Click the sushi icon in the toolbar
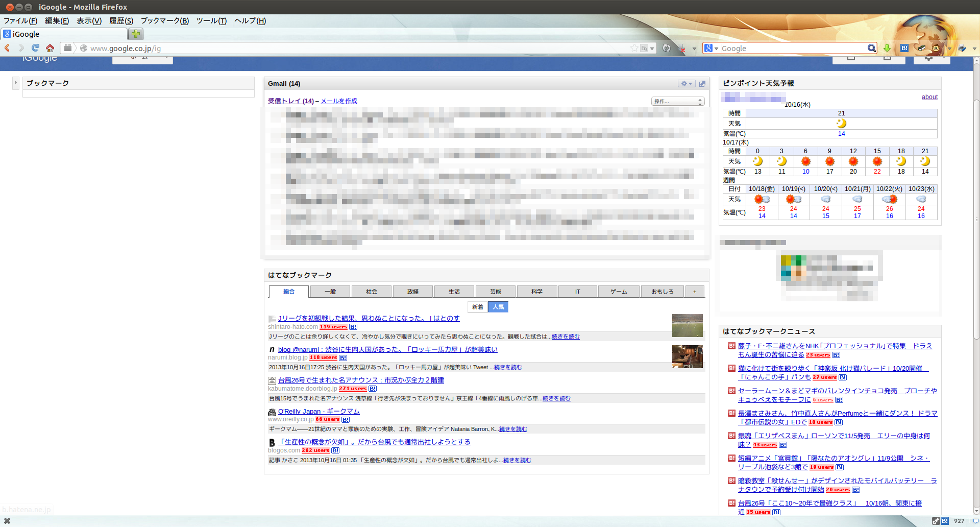This screenshot has width=980, height=527. click(x=921, y=48)
